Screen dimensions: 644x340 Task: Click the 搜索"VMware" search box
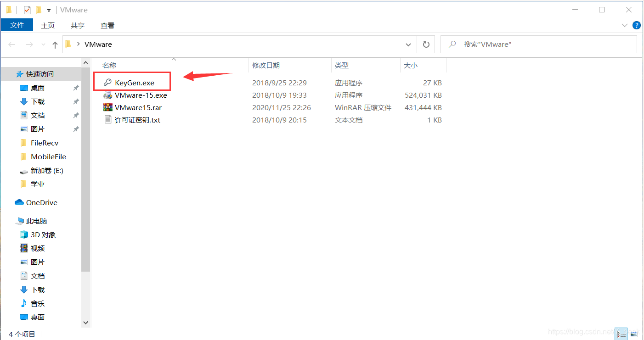538,44
